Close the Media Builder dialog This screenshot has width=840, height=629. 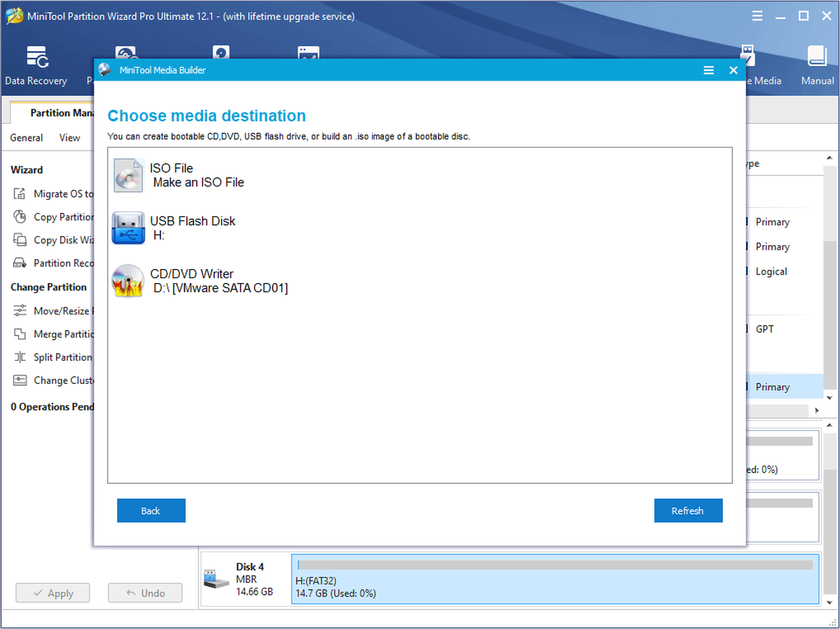(734, 70)
